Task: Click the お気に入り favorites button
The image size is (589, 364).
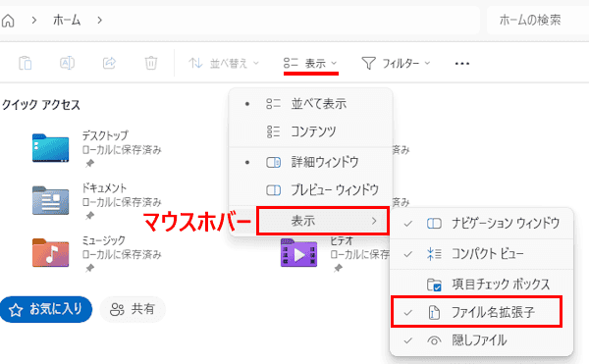Action: coord(46,310)
